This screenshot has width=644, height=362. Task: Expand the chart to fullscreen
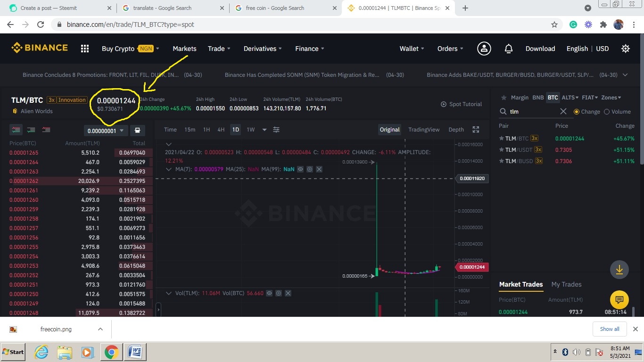pyautogui.click(x=476, y=130)
